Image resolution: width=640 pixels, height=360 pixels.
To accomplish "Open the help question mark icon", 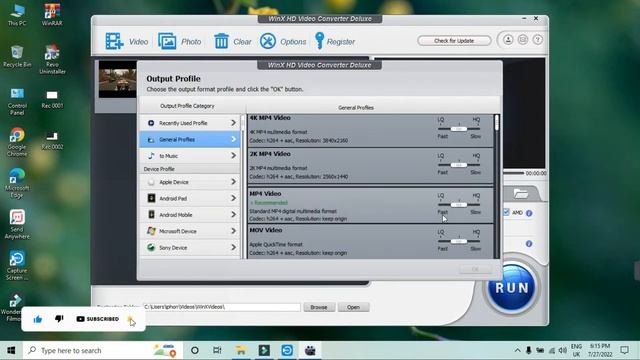I will coord(538,40).
